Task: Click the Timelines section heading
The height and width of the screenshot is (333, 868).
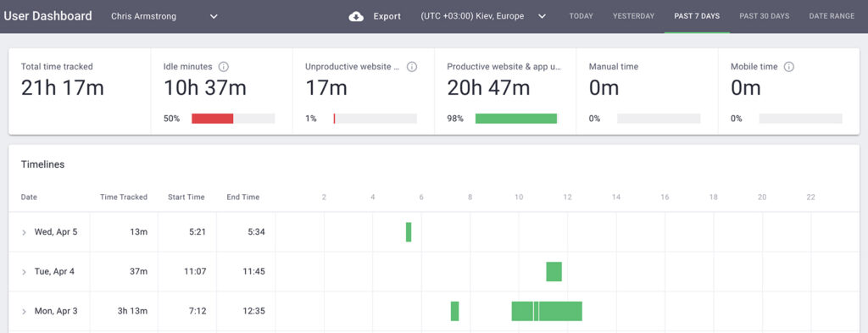Action: tap(42, 164)
